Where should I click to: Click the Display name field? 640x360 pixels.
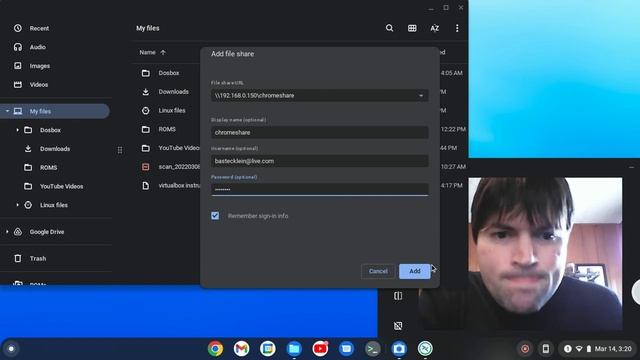pos(320,132)
